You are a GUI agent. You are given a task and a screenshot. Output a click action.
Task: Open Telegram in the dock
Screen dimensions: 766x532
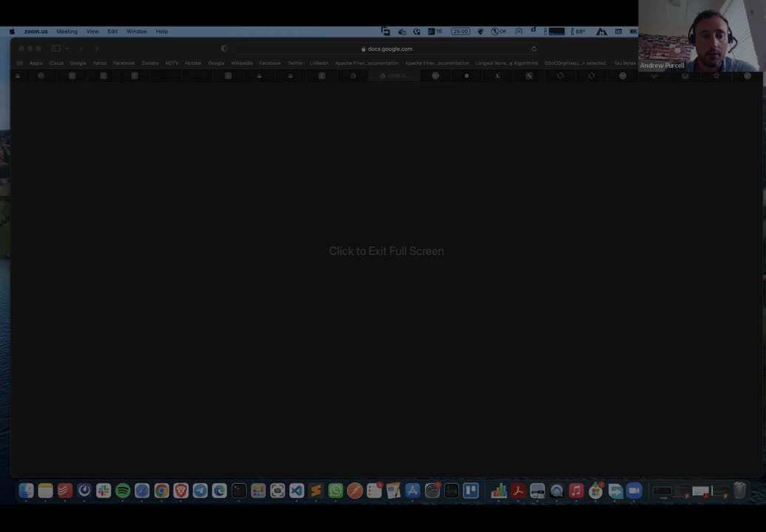click(200, 491)
